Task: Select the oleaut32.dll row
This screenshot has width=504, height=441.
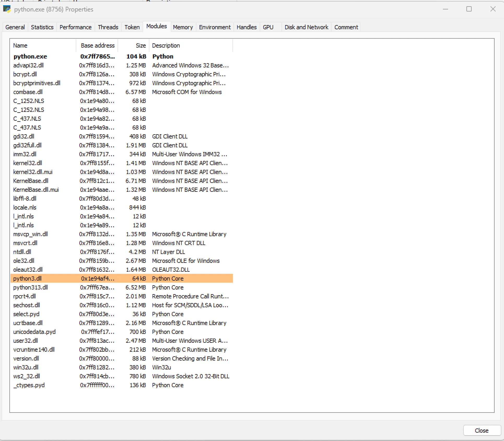Action: (x=122, y=270)
